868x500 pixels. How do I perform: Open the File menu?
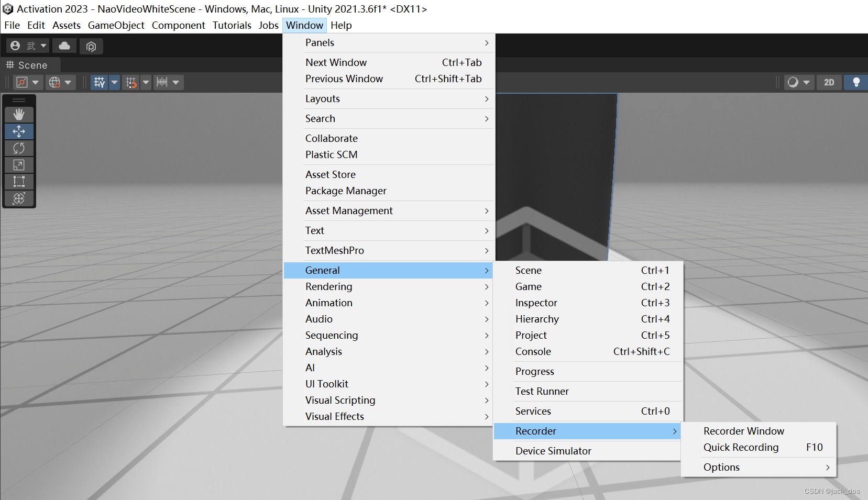[x=12, y=25]
